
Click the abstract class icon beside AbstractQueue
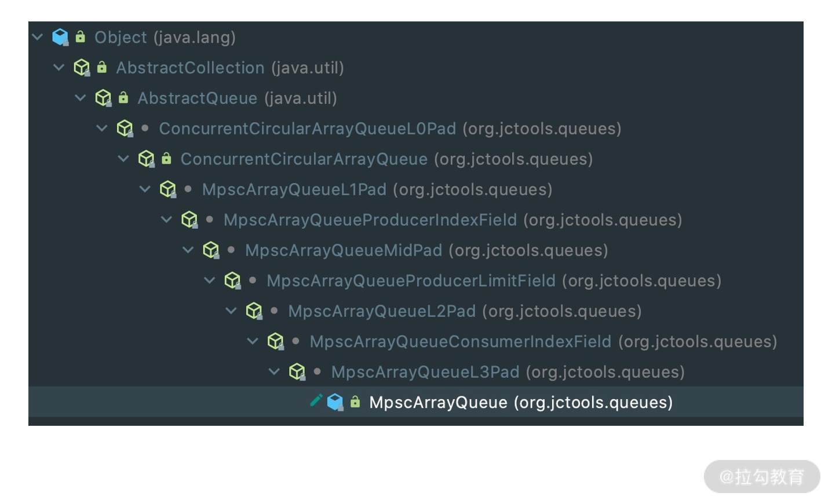click(x=103, y=98)
